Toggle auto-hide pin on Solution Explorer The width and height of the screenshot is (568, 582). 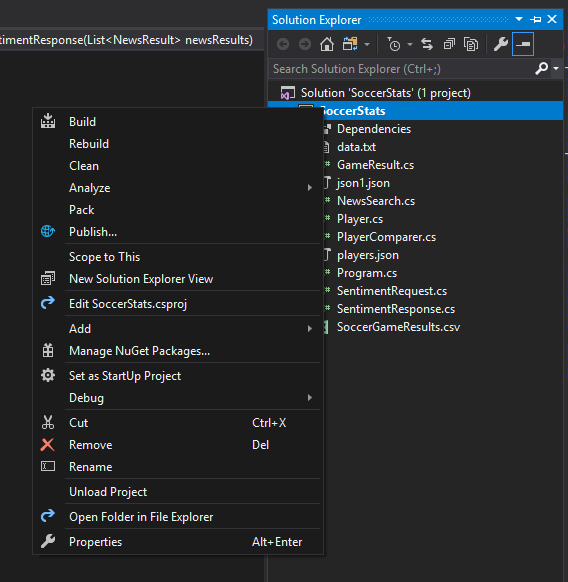[x=535, y=19]
